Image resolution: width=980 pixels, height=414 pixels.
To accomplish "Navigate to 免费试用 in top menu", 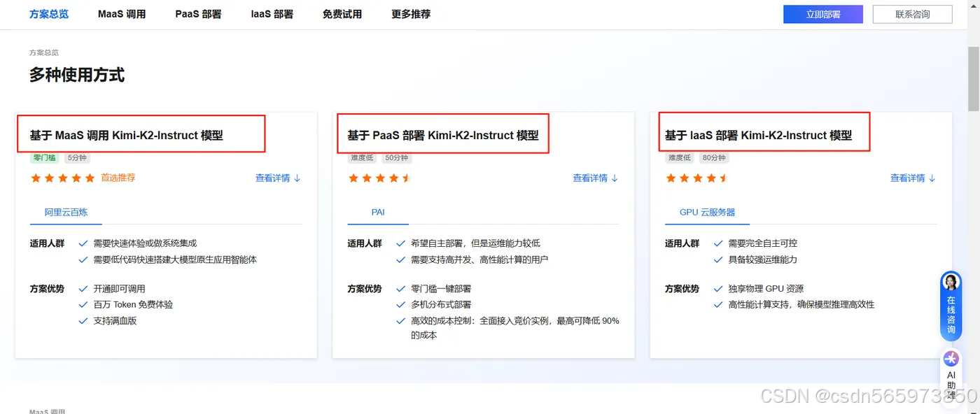I will coord(342,13).
